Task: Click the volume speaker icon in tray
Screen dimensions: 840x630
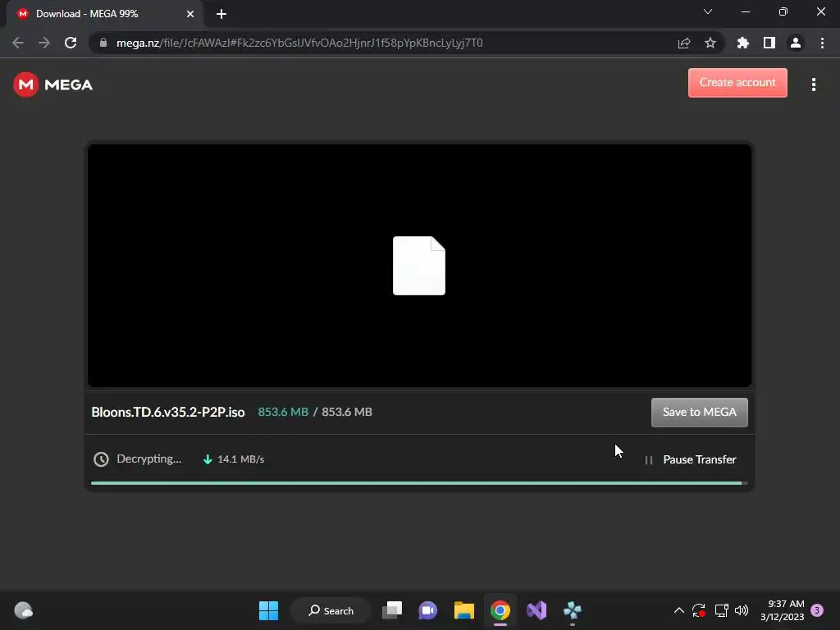Action: point(742,610)
